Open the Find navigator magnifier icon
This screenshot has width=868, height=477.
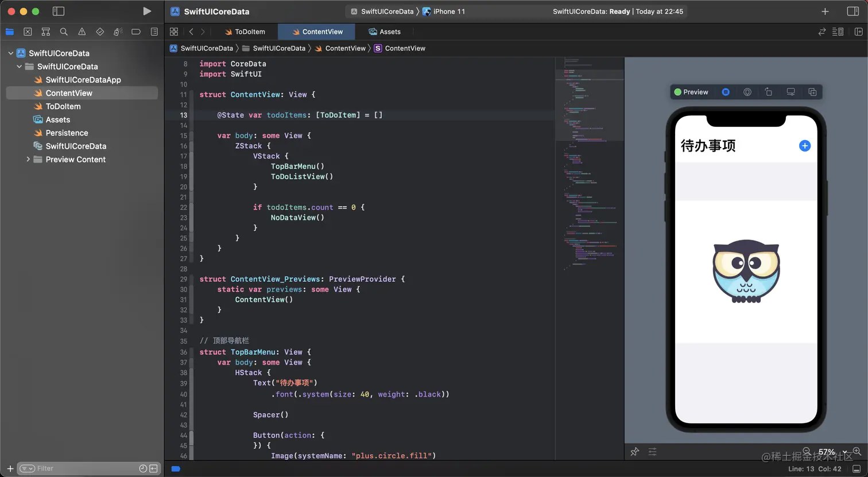tap(64, 32)
